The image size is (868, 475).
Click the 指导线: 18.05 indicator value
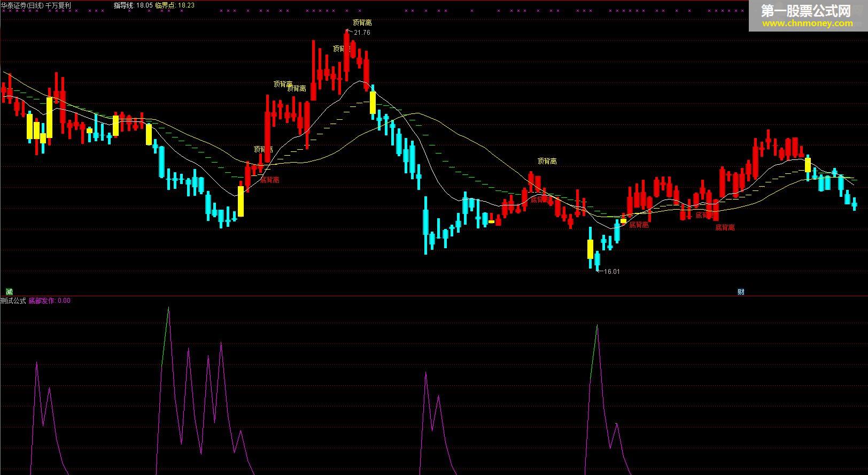click(x=133, y=5)
